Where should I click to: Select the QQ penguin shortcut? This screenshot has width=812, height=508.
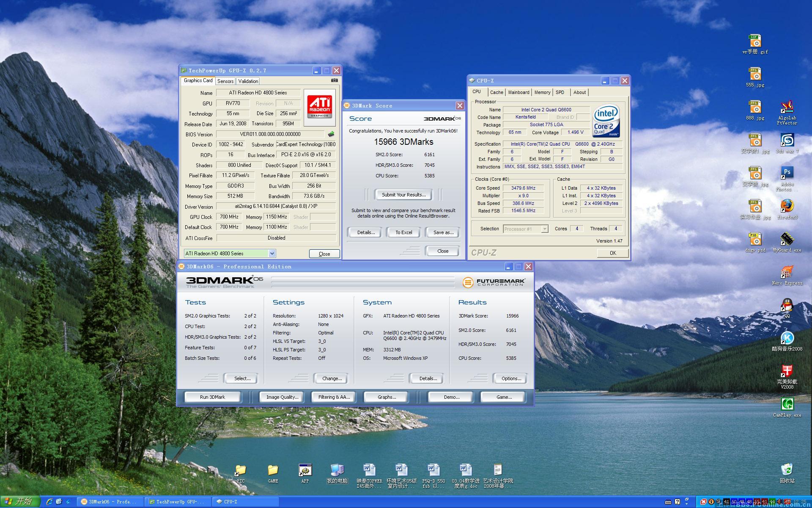tap(787, 309)
